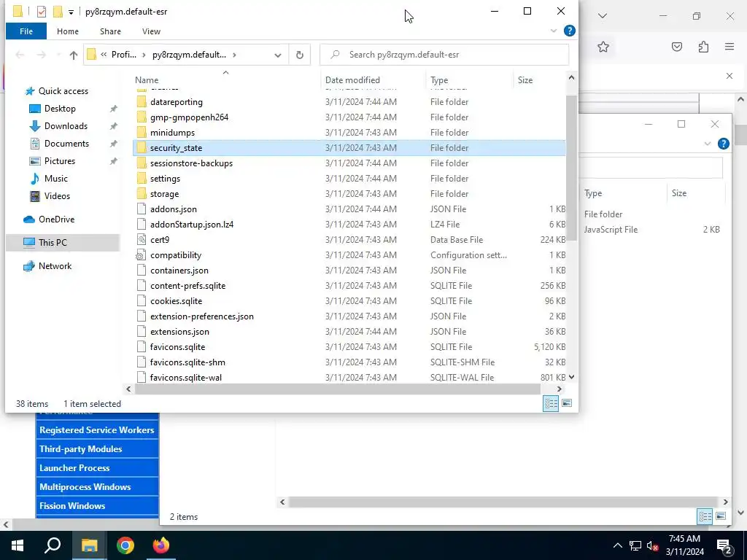
Task: Open the View ribbon tab
Action: click(x=151, y=31)
